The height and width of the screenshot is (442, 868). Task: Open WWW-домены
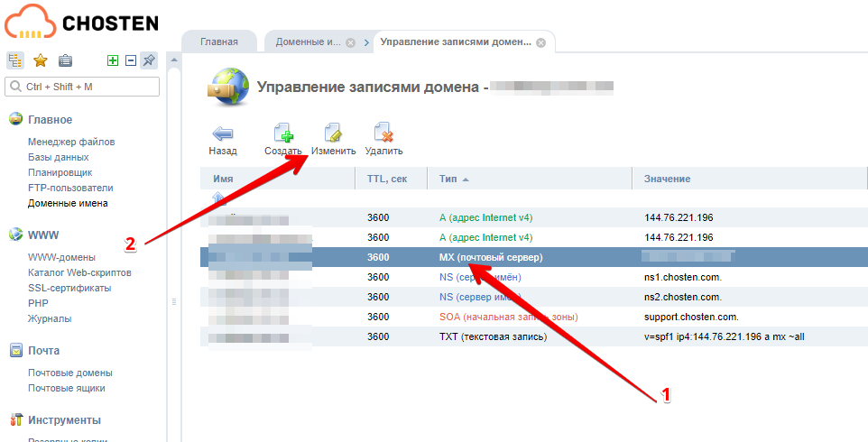click(x=61, y=257)
